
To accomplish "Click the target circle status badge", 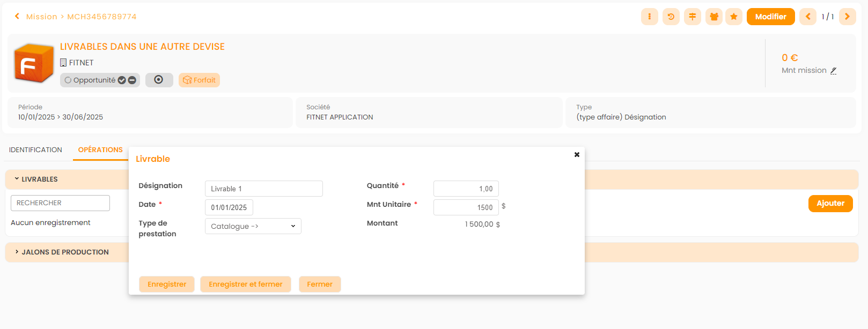I will coord(159,80).
